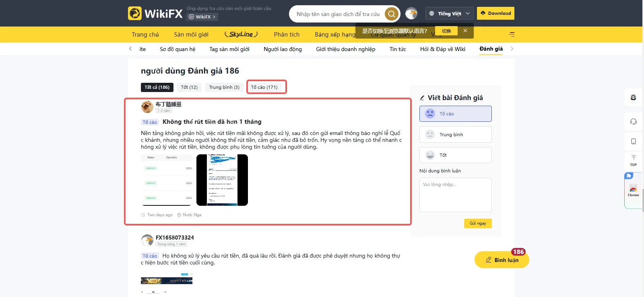Click the yellow Bình luận button
The height and width of the screenshot is (297, 644).
click(x=502, y=260)
